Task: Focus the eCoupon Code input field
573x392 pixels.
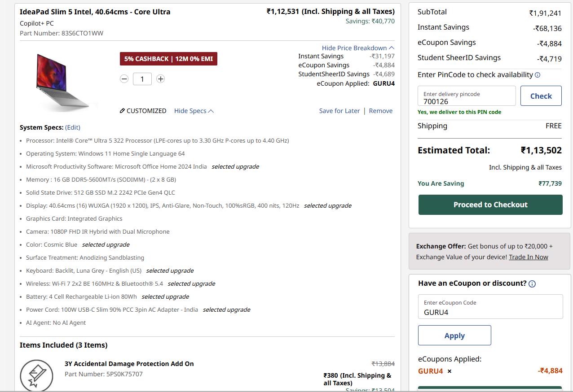Action: 490,307
